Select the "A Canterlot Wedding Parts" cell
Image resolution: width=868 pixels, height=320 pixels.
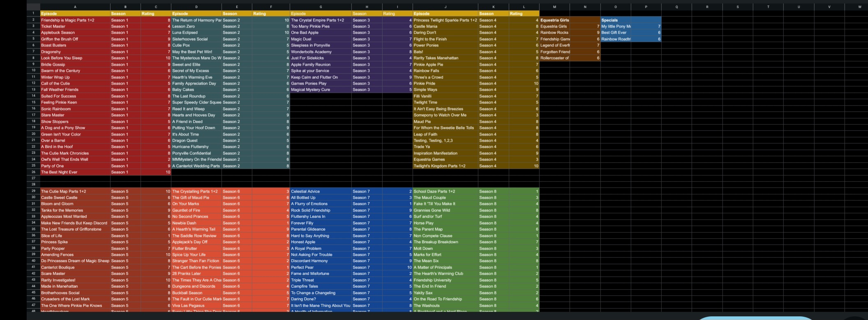[x=196, y=166]
